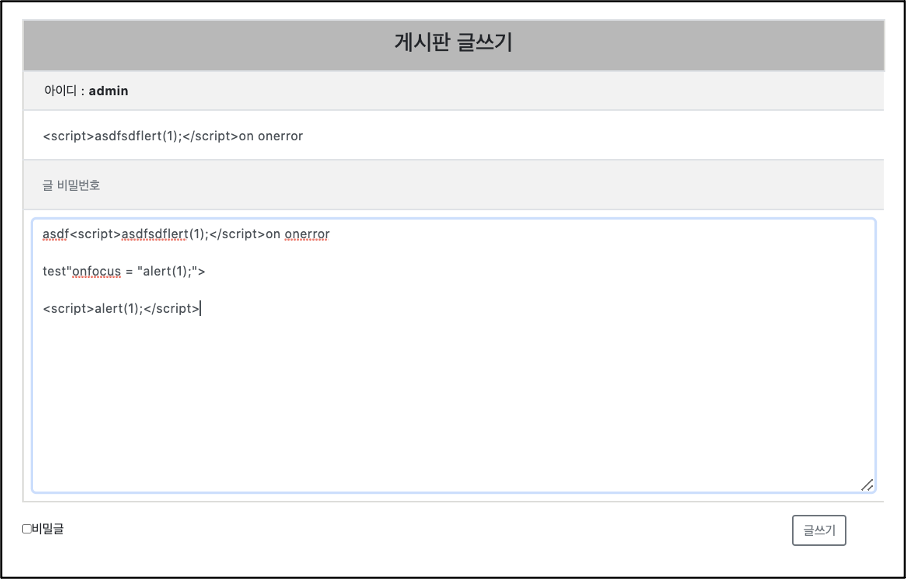Viewport: 906px width, 580px height.
Task: Click the textarea resize handle
Action: tap(867, 485)
